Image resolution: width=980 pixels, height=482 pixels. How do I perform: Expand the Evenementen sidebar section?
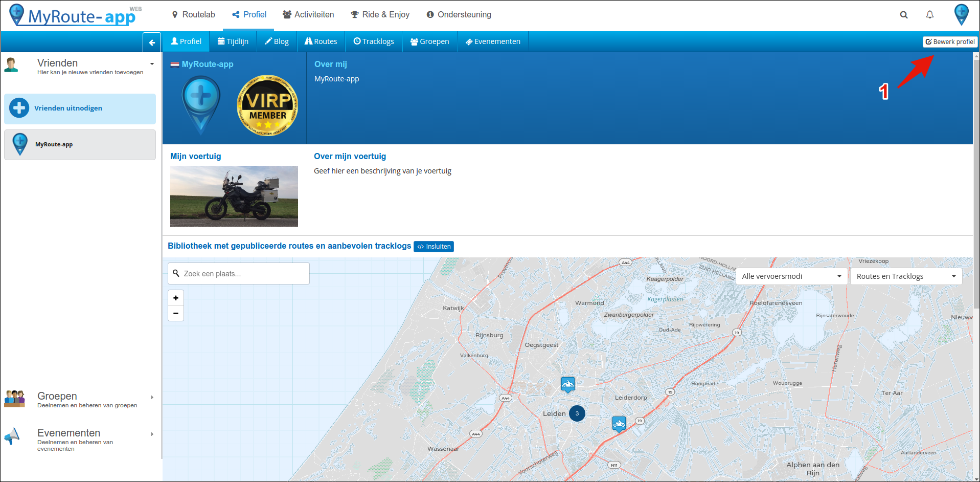pos(152,434)
